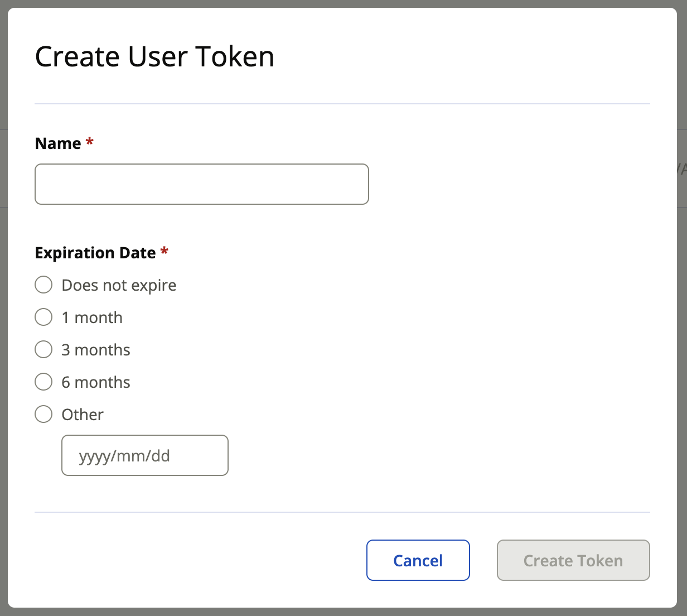
Task: Click the "6 months" option label
Action: coord(96,382)
